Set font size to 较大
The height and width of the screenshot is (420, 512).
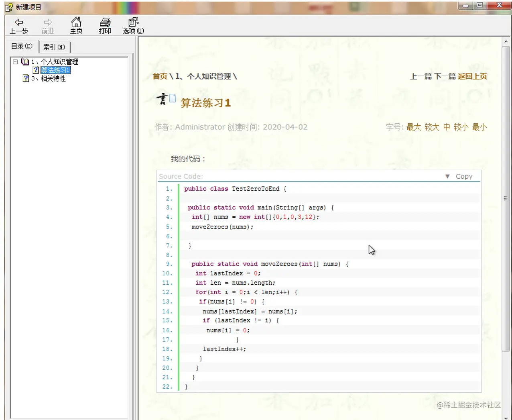[432, 127]
